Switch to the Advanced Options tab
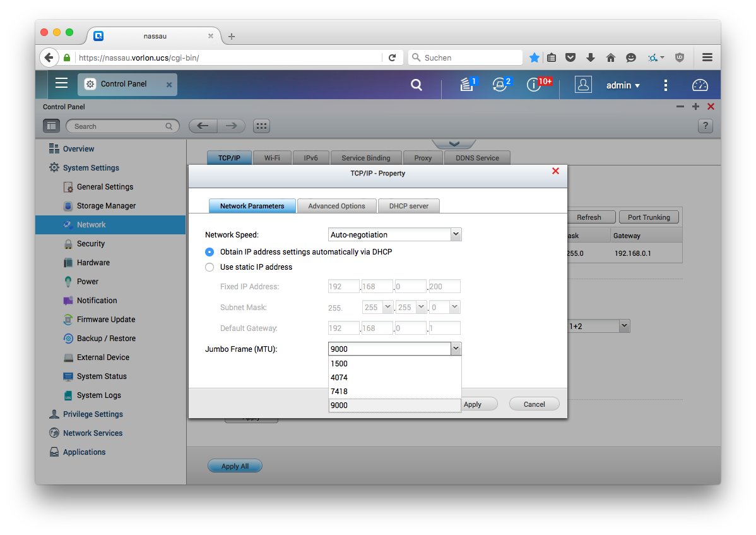This screenshot has height=535, width=756. [336, 206]
